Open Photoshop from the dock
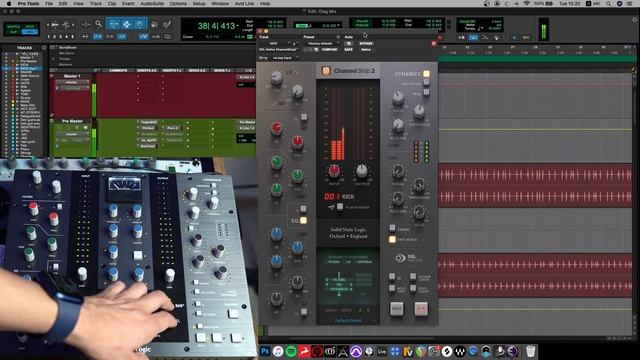The width and height of the screenshot is (640, 360). (265, 351)
